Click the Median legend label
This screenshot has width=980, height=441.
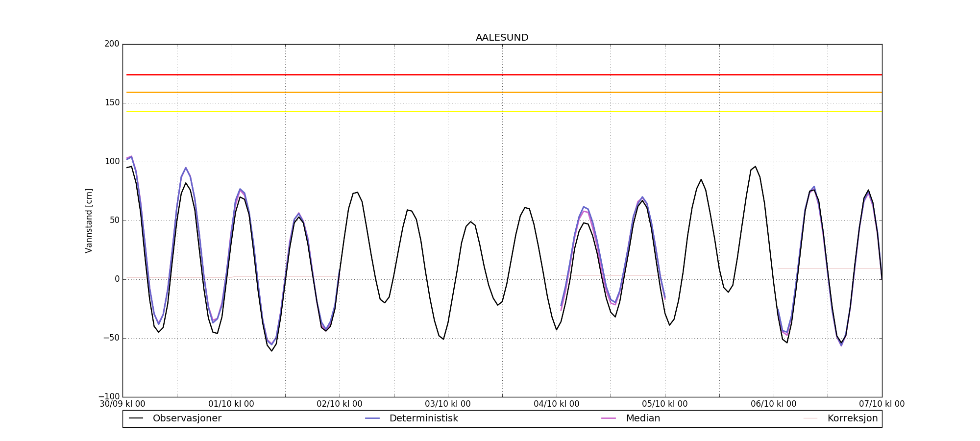(643, 418)
